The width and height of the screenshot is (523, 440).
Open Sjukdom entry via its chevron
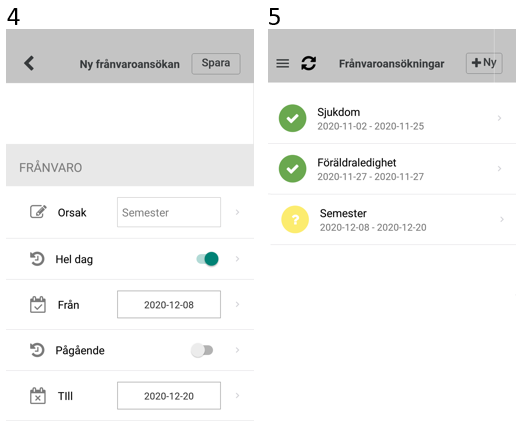tap(499, 118)
